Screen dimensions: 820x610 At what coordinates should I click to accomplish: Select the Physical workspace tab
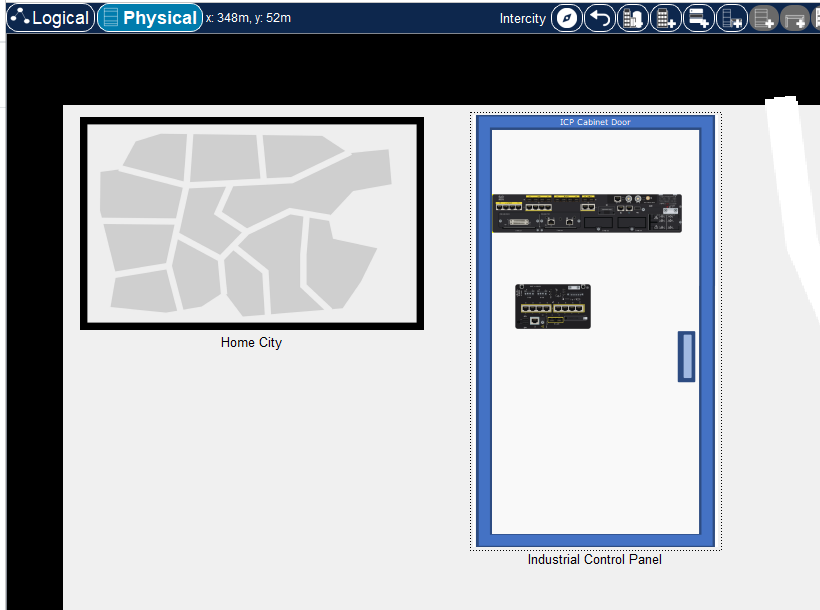[x=149, y=18]
